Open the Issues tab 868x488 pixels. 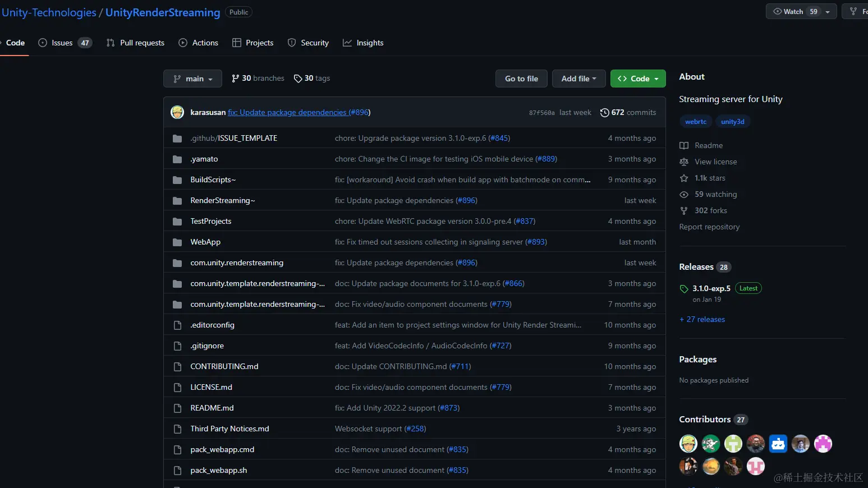(x=65, y=43)
